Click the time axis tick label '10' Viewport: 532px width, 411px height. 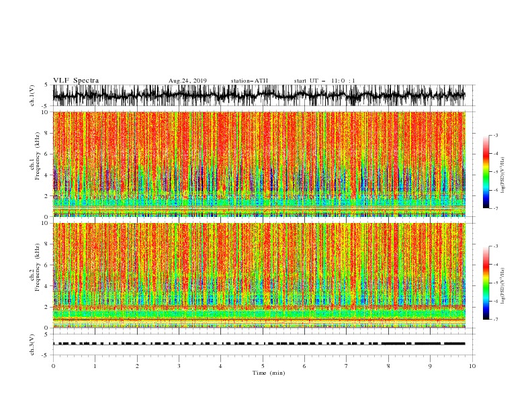click(x=472, y=366)
